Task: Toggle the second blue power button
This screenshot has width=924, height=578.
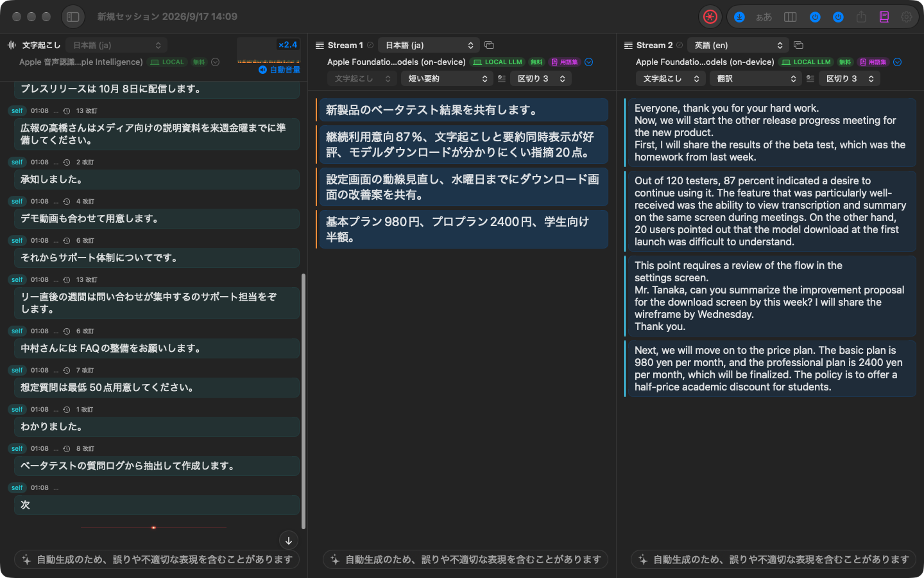Action: coord(838,17)
